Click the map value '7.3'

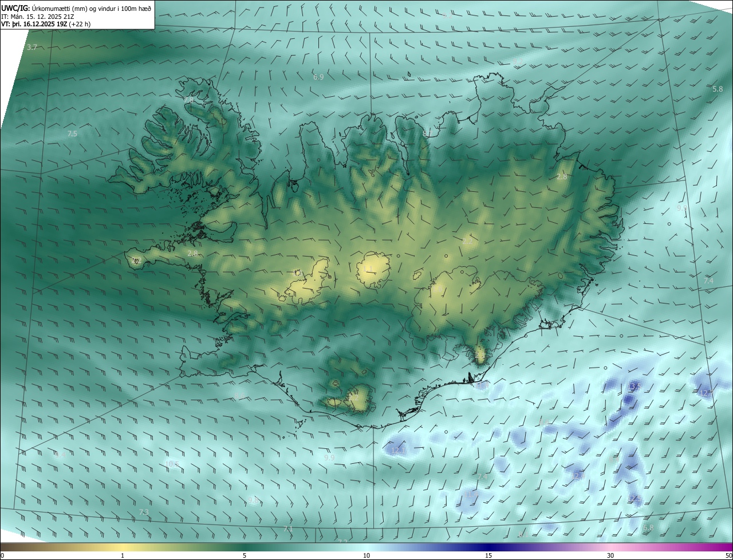[144, 512]
